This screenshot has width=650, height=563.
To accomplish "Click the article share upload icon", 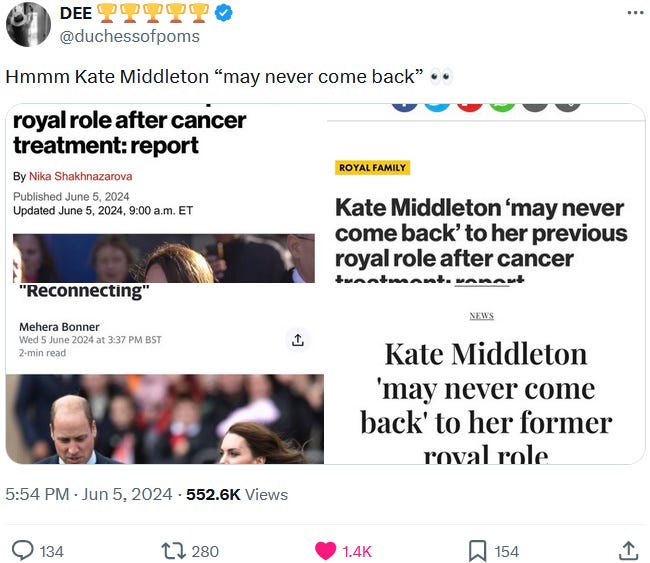I will click(298, 340).
